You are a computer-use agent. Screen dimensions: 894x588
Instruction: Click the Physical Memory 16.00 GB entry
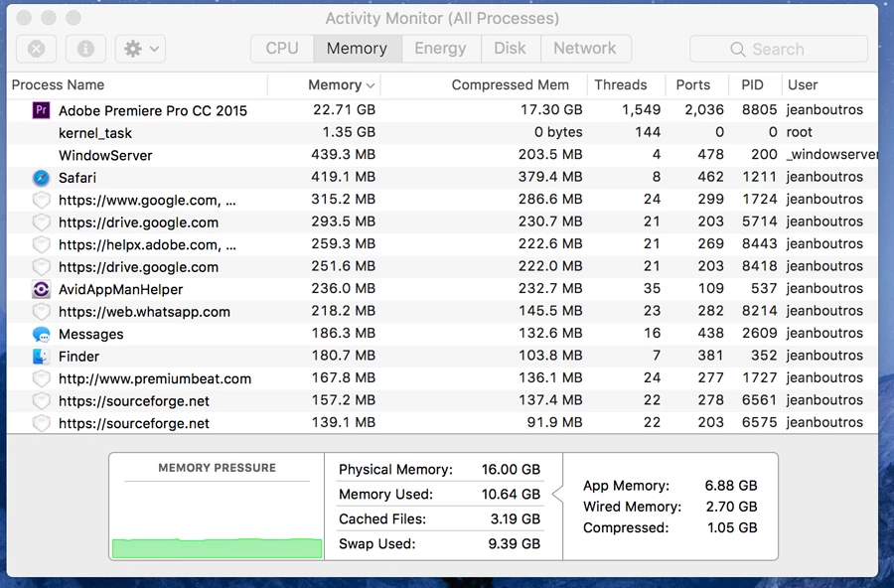(439, 470)
